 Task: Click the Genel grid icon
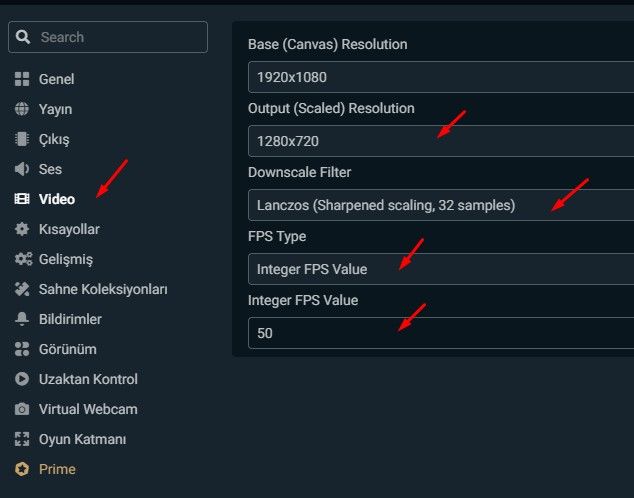pos(22,79)
